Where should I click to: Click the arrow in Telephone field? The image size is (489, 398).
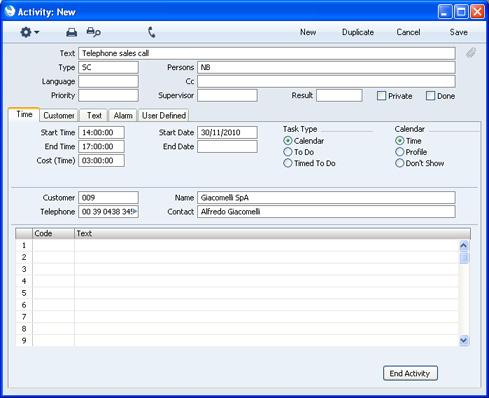coord(135,211)
